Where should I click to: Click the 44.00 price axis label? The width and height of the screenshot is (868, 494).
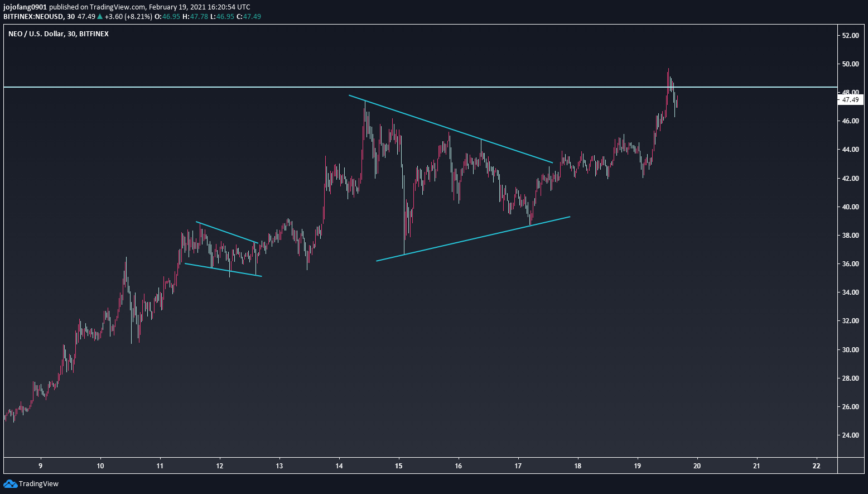(850, 150)
